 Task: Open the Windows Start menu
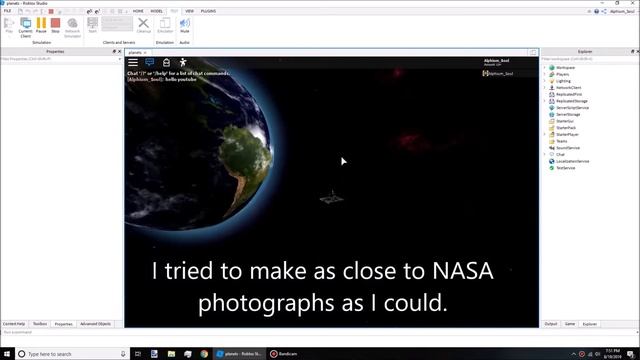[x=7, y=354]
